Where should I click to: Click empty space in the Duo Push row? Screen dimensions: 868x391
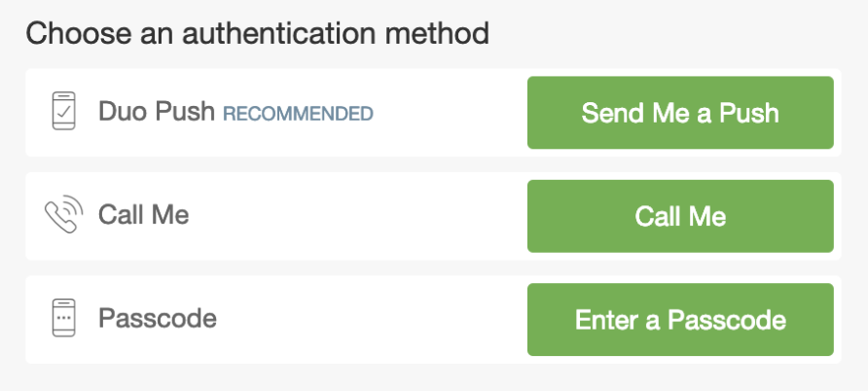448,112
